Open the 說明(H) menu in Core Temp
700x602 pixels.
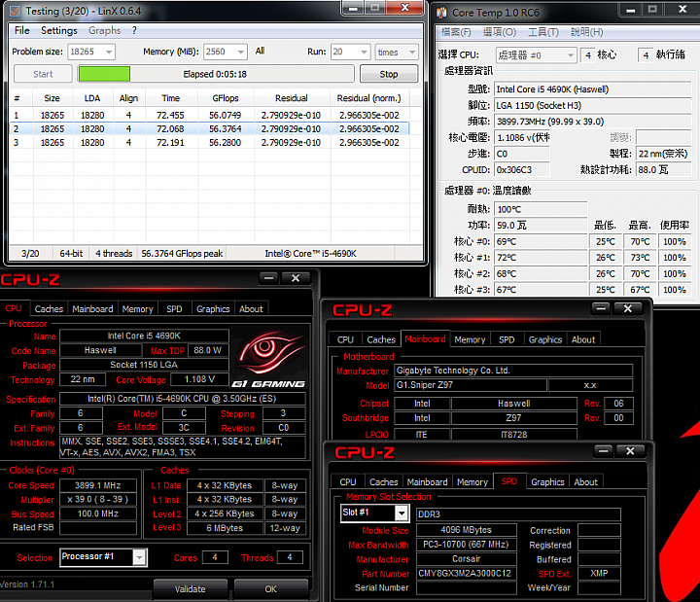(586, 32)
